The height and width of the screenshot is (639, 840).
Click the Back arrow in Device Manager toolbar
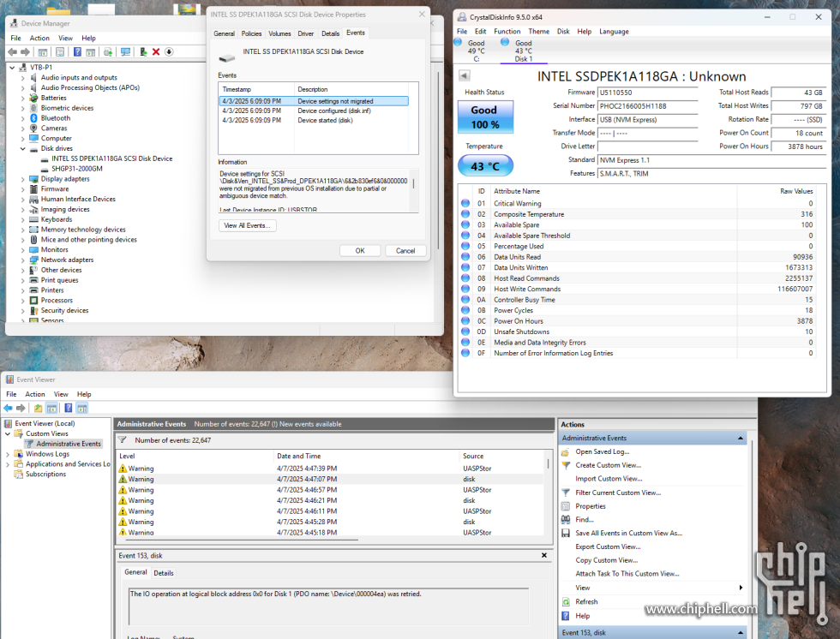(12, 52)
